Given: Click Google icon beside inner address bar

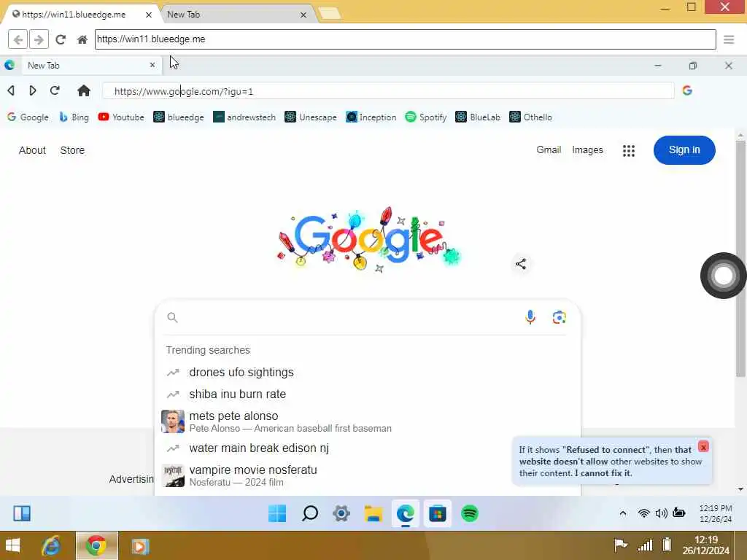Looking at the screenshot, I should pyautogui.click(x=687, y=90).
